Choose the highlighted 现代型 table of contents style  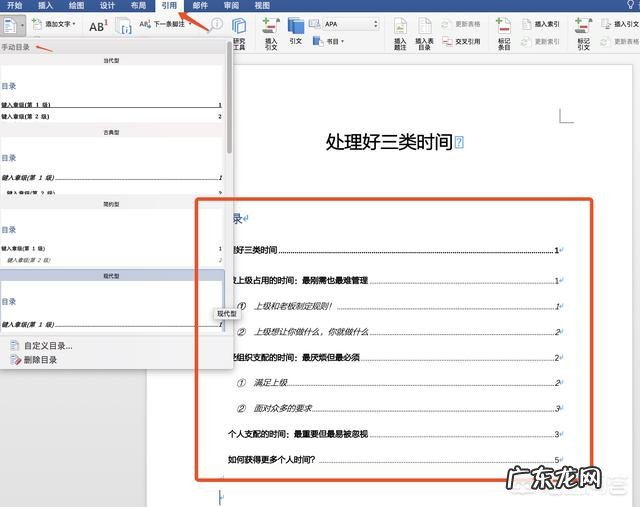tap(111, 301)
